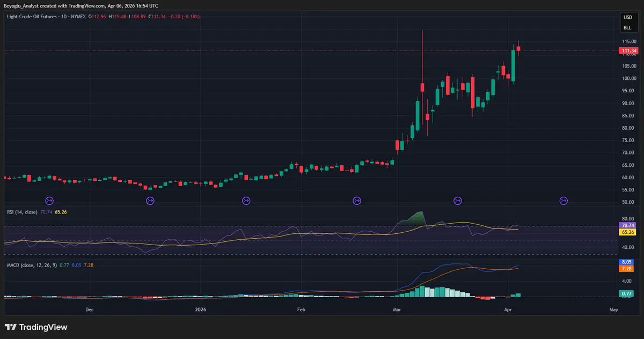Click the MACD (close, 12, 26, 9) legend

tap(31, 265)
